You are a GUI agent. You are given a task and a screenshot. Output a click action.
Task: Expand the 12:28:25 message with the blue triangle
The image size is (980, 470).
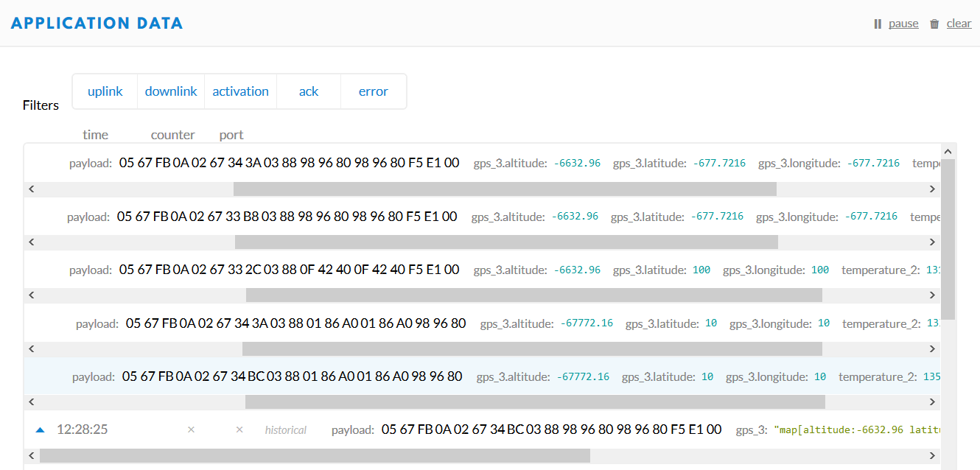(x=41, y=429)
